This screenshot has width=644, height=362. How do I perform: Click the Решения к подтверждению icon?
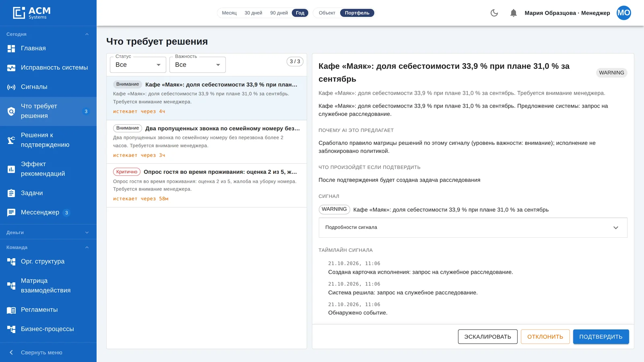point(11,140)
